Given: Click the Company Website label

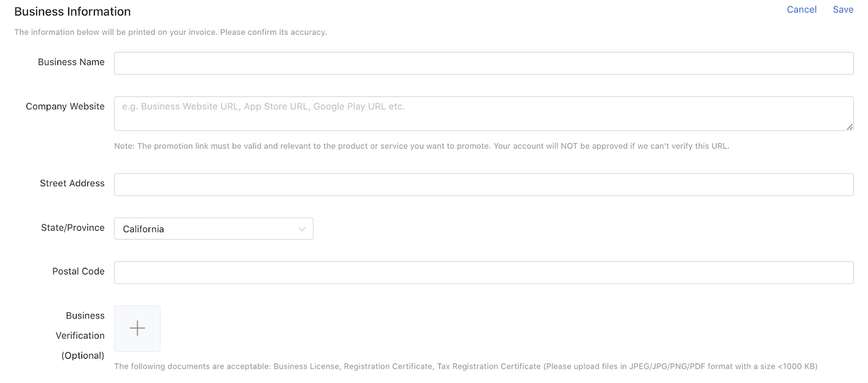Looking at the screenshot, I should (65, 107).
